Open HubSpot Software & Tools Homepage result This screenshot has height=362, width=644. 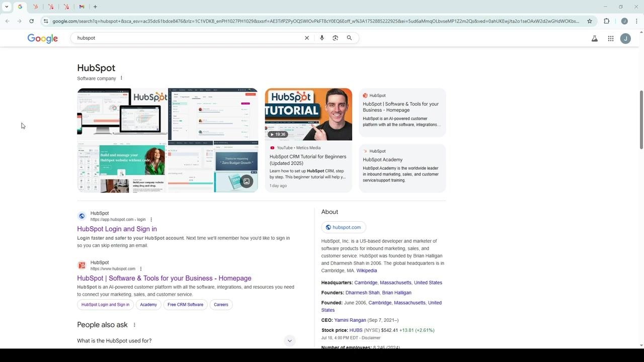tap(164, 278)
